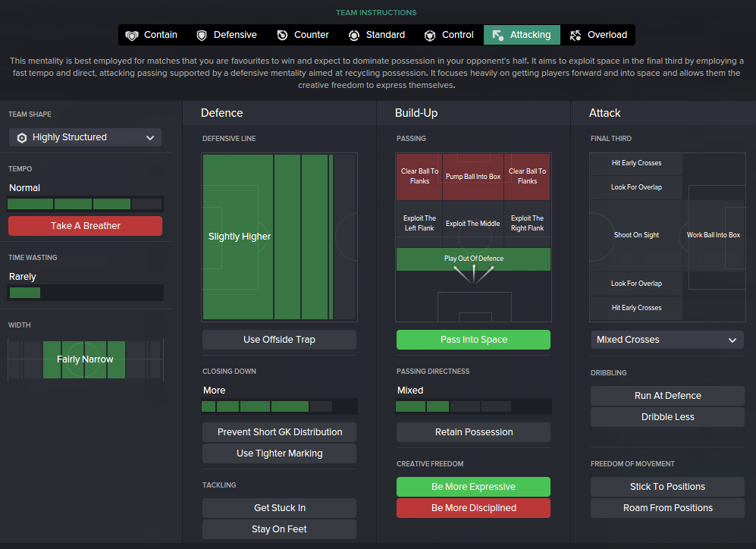The width and height of the screenshot is (756, 549).
Task: Click the Standard mentality icon
Action: [354, 35]
